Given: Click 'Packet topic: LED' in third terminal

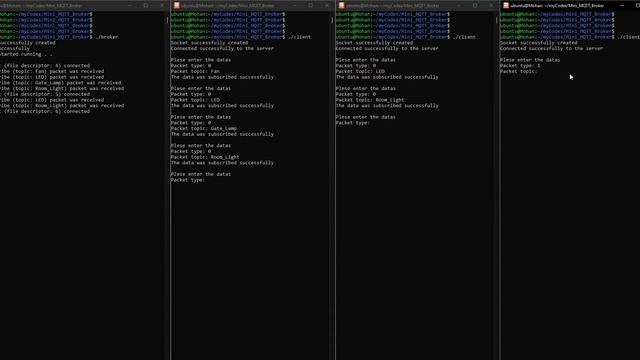Looking at the screenshot, I should pos(360,71).
